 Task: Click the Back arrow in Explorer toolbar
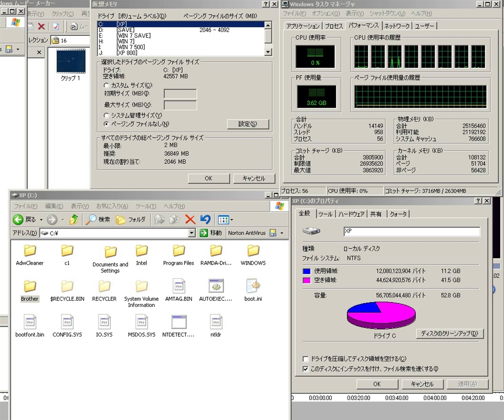point(18,220)
